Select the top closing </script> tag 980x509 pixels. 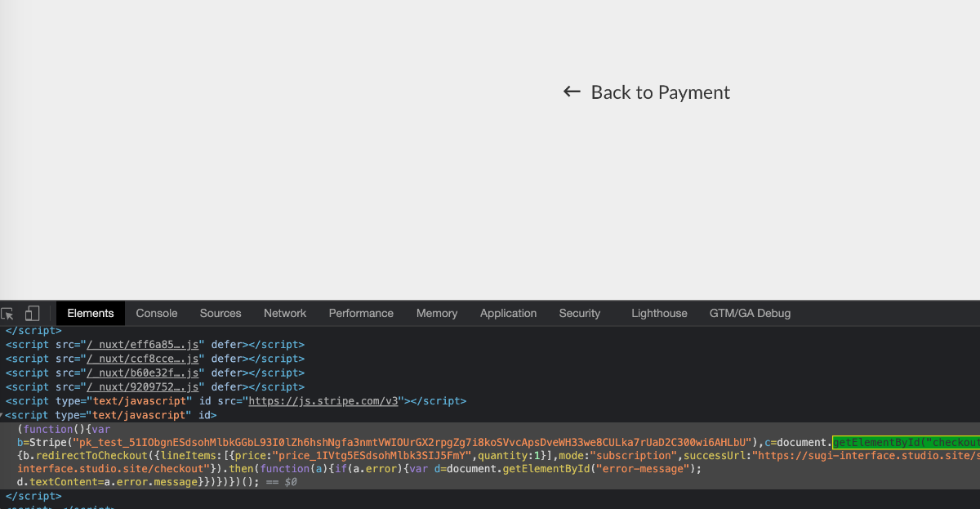[33, 331]
